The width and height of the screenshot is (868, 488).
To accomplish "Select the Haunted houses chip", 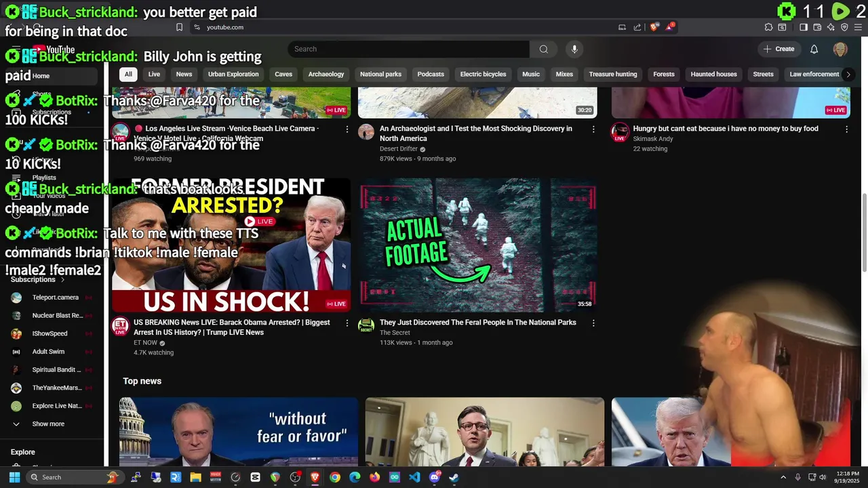I will (713, 74).
